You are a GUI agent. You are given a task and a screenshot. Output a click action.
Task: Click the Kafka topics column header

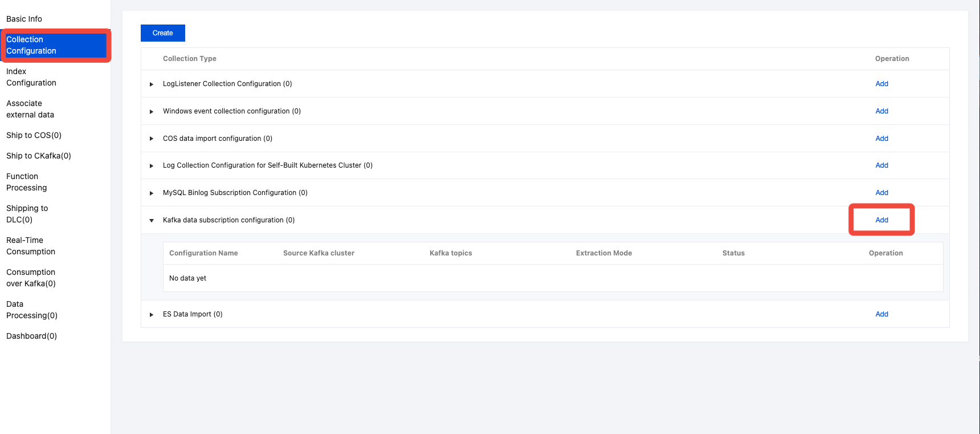coord(451,253)
